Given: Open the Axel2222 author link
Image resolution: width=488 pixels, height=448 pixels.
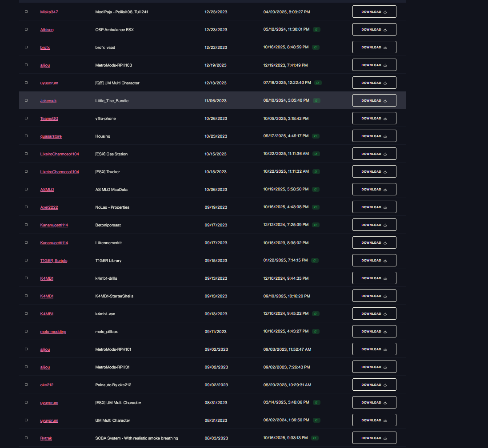Looking at the screenshot, I should click(49, 207).
